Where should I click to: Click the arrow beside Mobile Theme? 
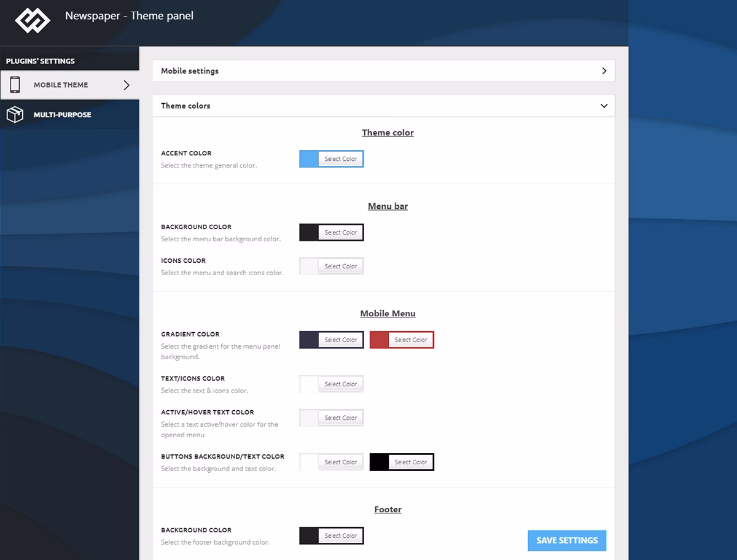point(127,85)
